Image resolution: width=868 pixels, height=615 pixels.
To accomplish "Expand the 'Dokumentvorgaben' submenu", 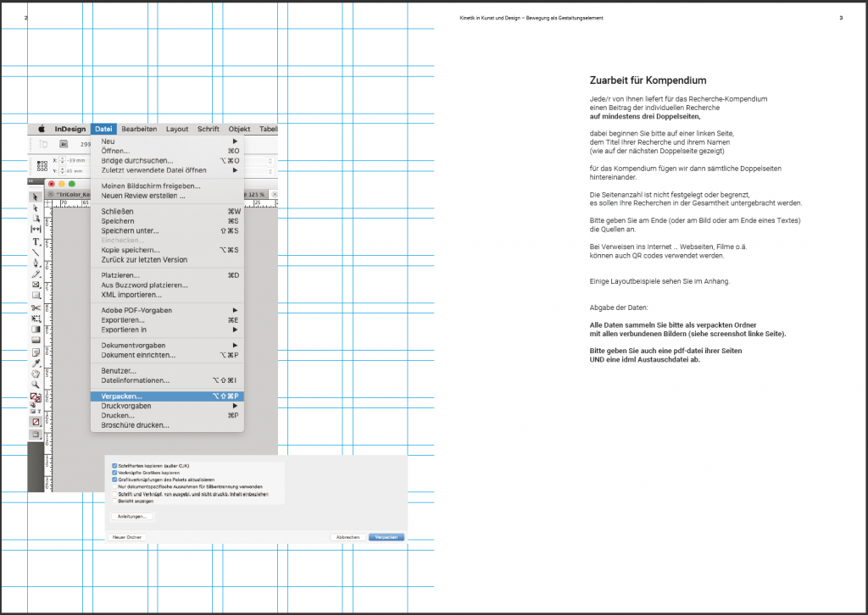I will (236, 345).
